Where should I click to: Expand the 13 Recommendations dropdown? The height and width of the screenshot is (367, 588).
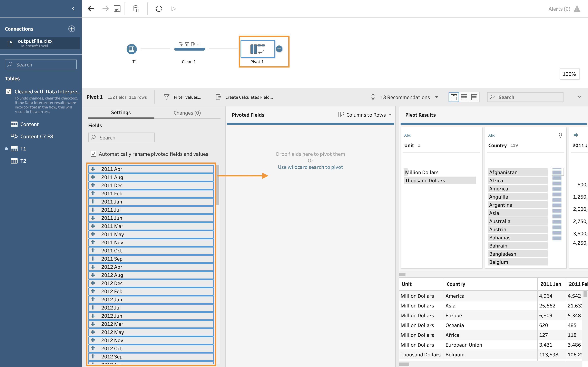point(436,97)
